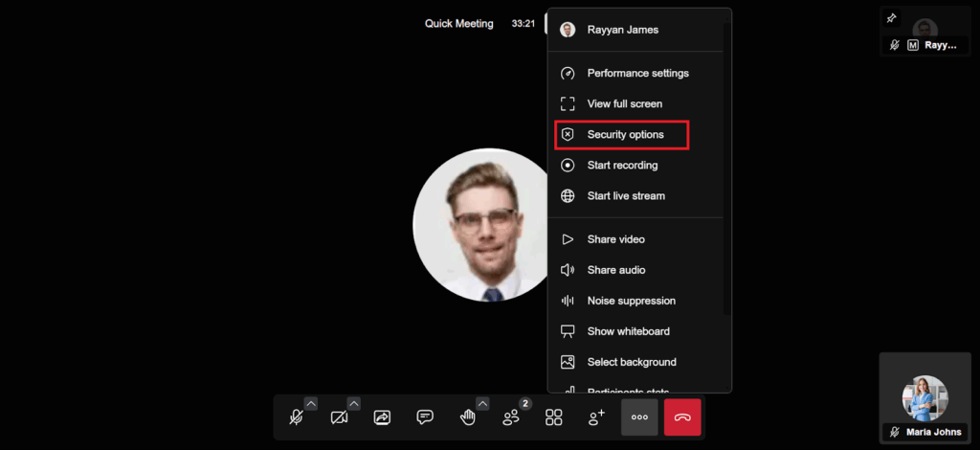Expand the video options arrow beside camera

pos(354,403)
